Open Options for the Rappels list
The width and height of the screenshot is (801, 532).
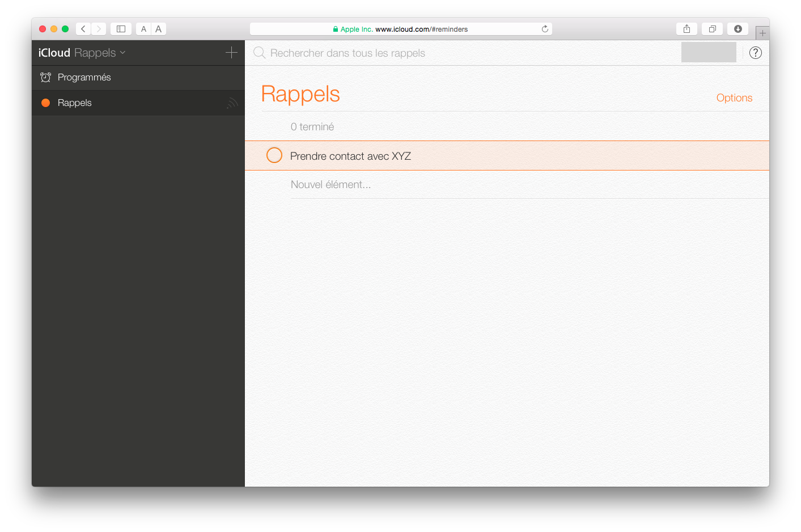point(734,98)
